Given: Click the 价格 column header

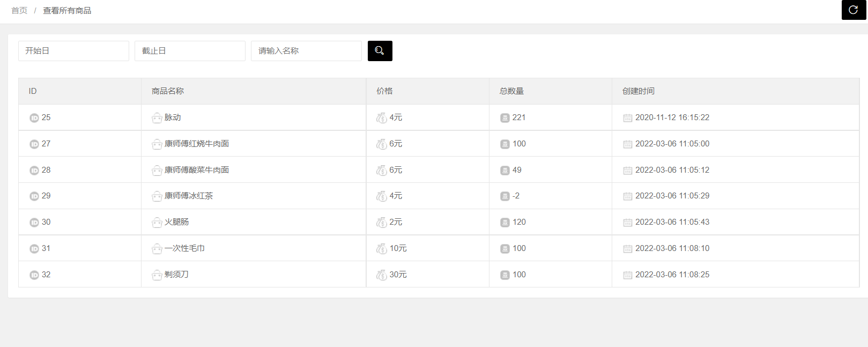Looking at the screenshot, I should coord(384,91).
